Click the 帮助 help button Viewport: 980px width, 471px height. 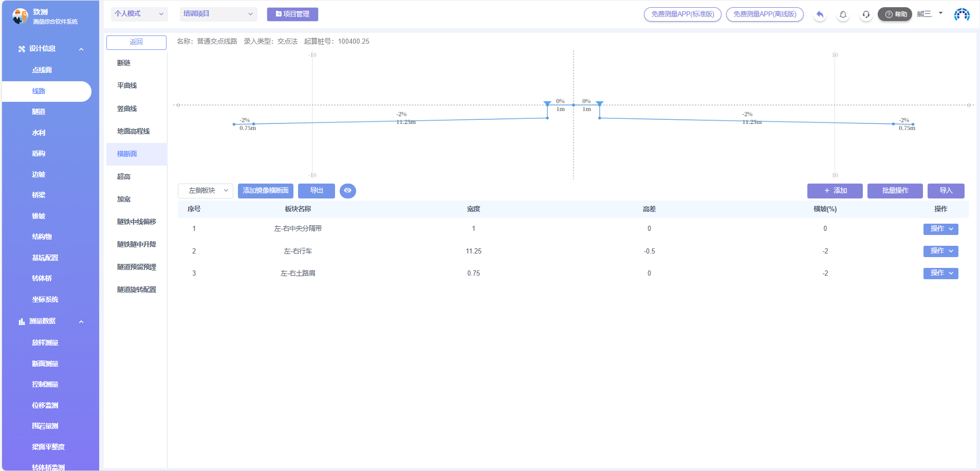pos(895,14)
